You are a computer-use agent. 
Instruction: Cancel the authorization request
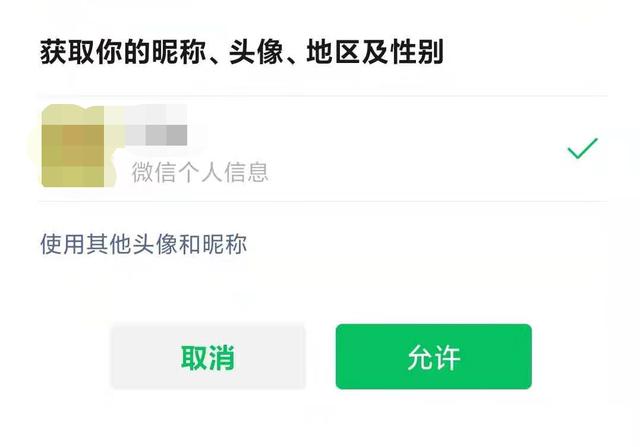point(208,357)
